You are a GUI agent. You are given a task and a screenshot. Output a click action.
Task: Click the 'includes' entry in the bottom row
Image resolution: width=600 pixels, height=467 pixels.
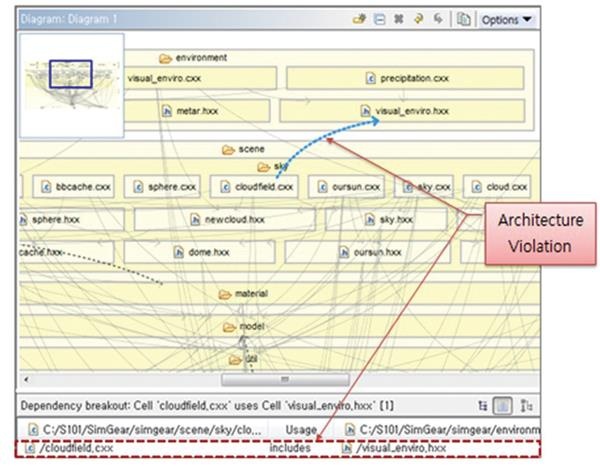290,448
